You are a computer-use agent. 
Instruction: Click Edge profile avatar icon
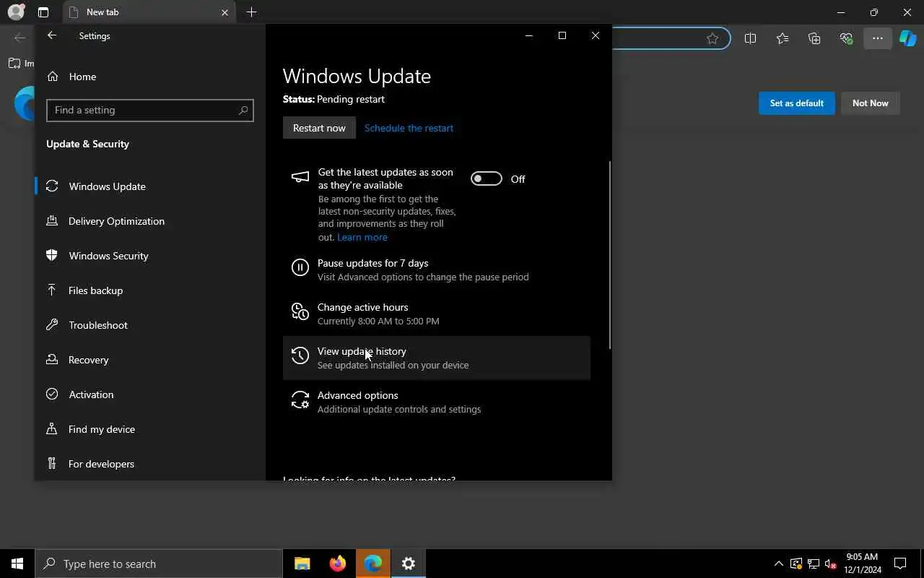tap(15, 12)
